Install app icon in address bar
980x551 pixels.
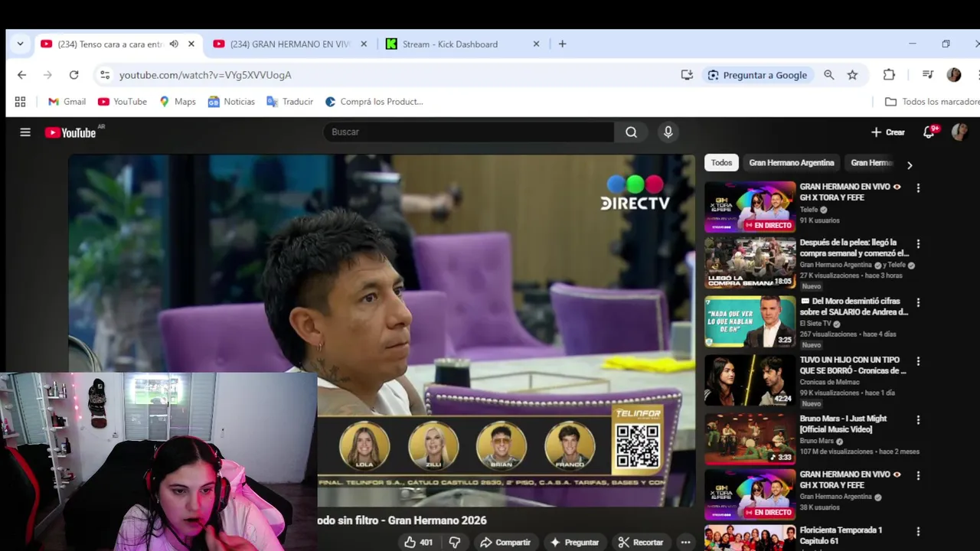[687, 74]
